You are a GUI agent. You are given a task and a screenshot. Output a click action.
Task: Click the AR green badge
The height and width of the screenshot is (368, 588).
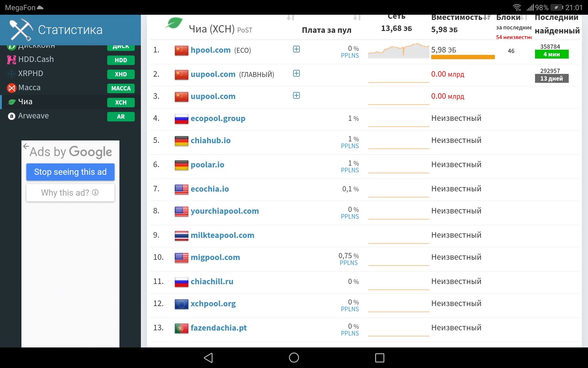[x=121, y=117]
